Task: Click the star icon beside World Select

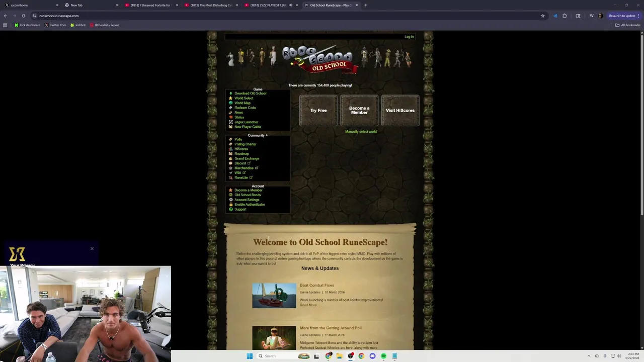Action: (x=230, y=98)
